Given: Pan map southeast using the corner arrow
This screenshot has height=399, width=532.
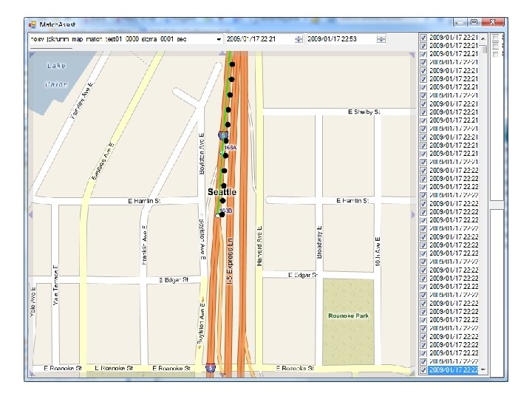Looking at the screenshot, I should click(412, 374).
